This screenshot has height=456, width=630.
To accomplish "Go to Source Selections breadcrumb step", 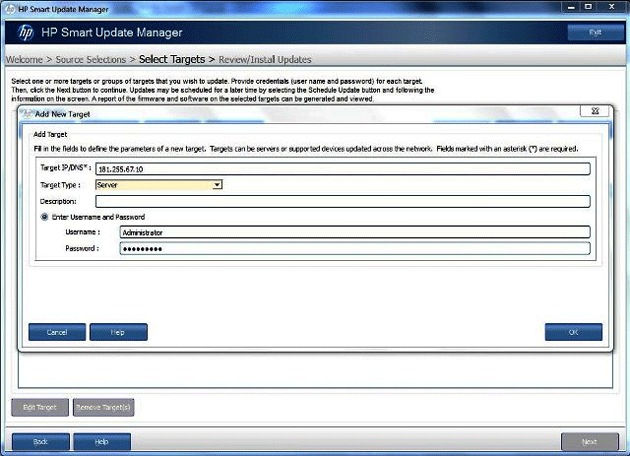I will point(93,60).
